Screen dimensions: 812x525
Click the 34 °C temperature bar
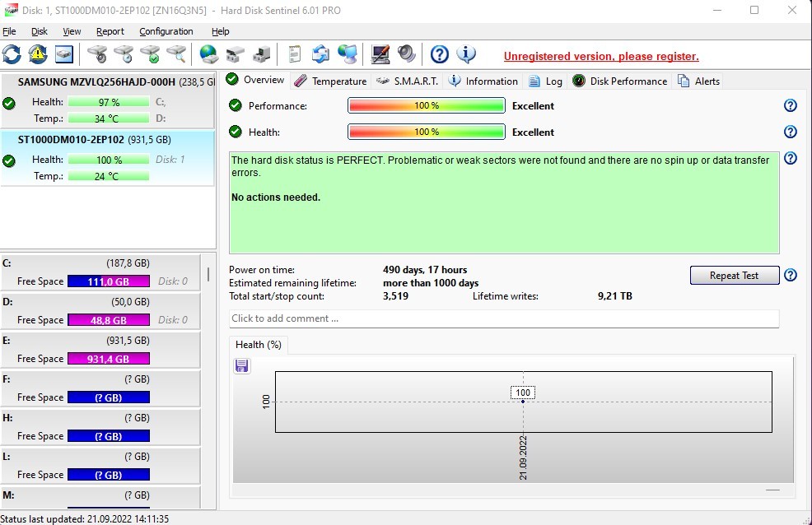point(109,118)
